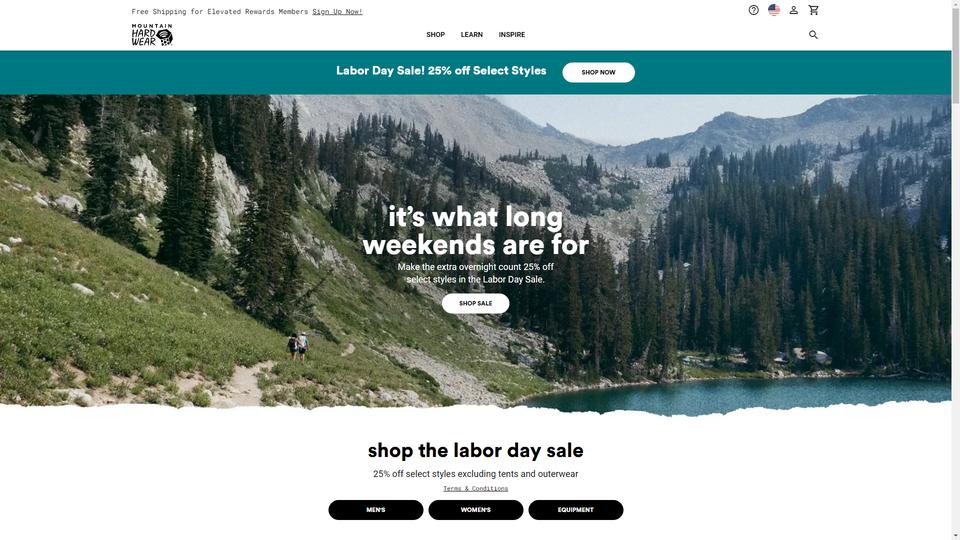960x540 pixels.
Task: Select the MEN'S sale category
Action: click(x=376, y=510)
